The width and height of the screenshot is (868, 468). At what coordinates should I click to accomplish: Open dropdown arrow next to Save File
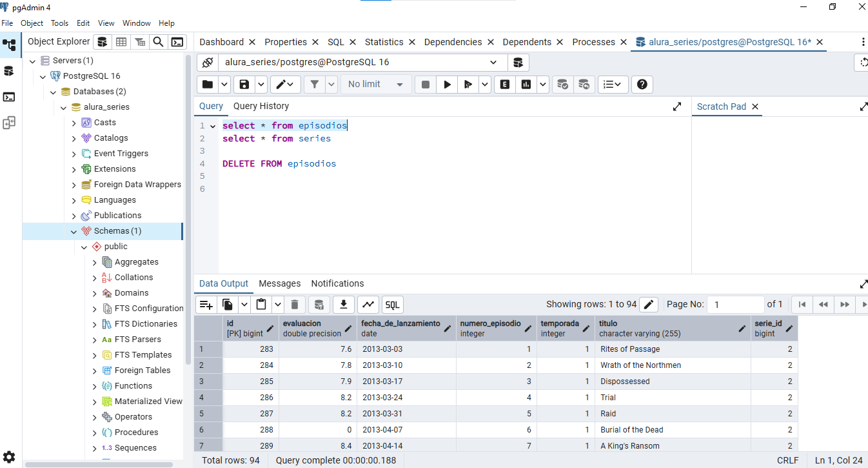(x=261, y=85)
